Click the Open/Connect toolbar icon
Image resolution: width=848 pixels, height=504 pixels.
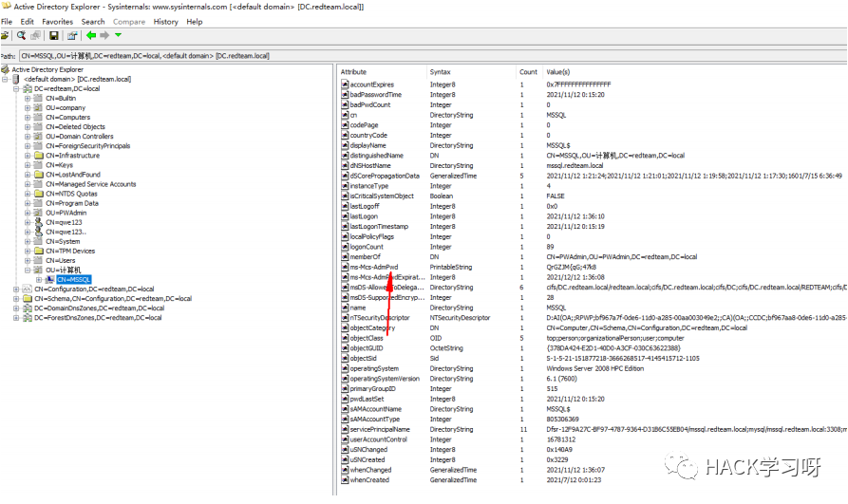(x=5, y=36)
